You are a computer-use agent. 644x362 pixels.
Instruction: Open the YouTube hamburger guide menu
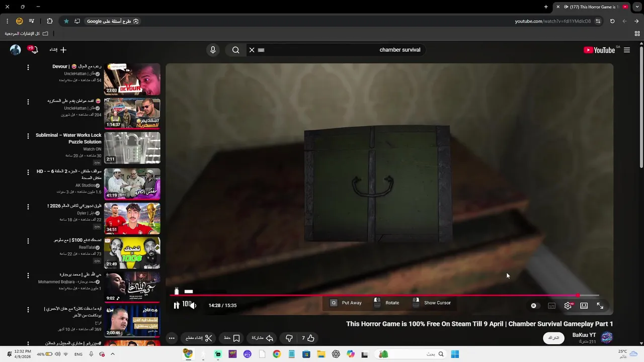(627, 50)
